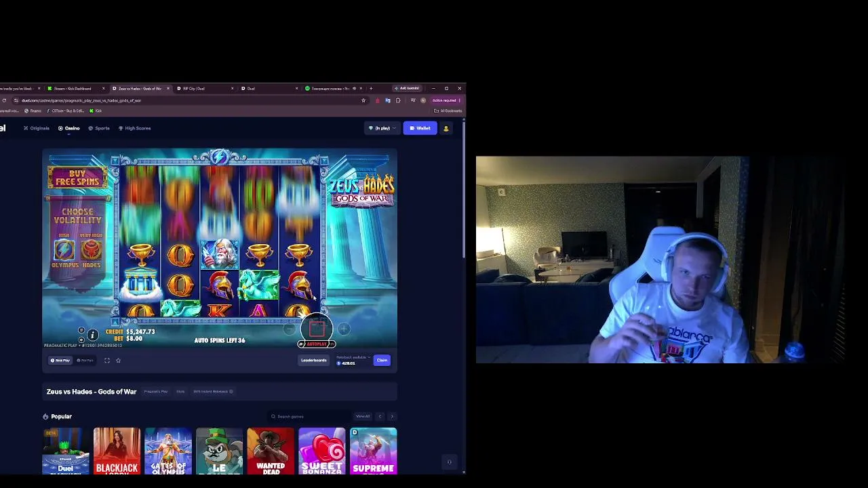Stop autoplay with the red square button
868x488 pixels.
click(317, 329)
